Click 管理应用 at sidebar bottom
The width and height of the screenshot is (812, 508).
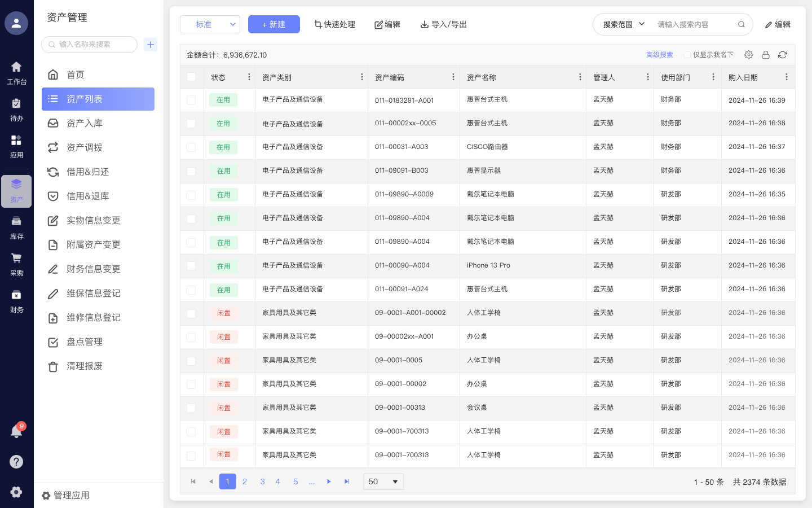[65, 495]
